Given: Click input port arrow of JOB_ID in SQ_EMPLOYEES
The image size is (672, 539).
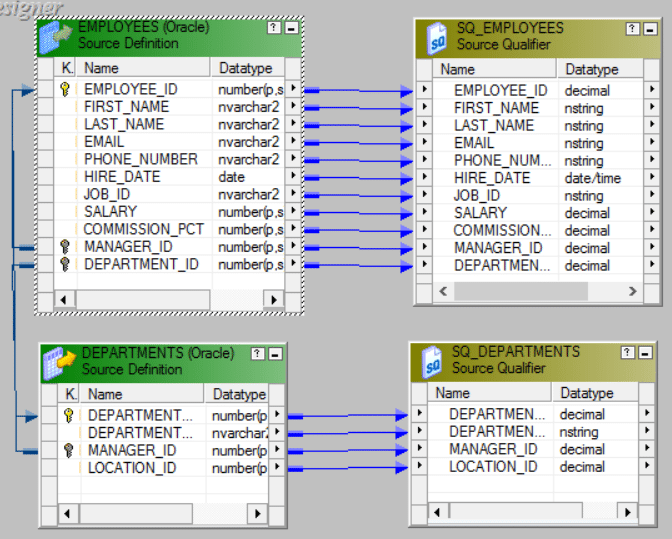Looking at the screenshot, I should [x=424, y=195].
